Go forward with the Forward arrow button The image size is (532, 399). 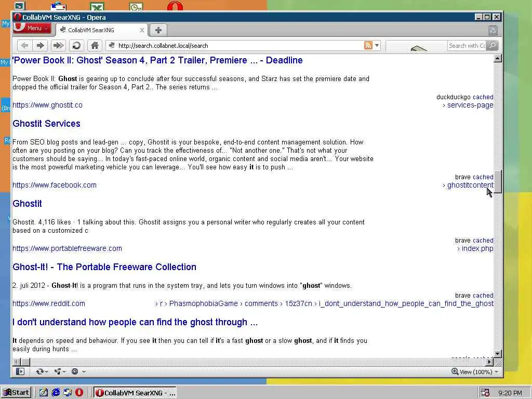click(40, 46)
